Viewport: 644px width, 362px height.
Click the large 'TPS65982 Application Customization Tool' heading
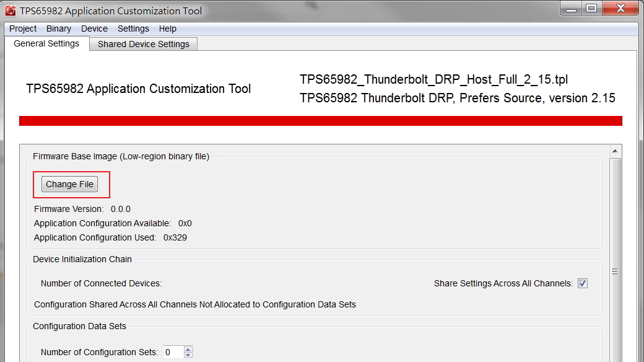139,89
